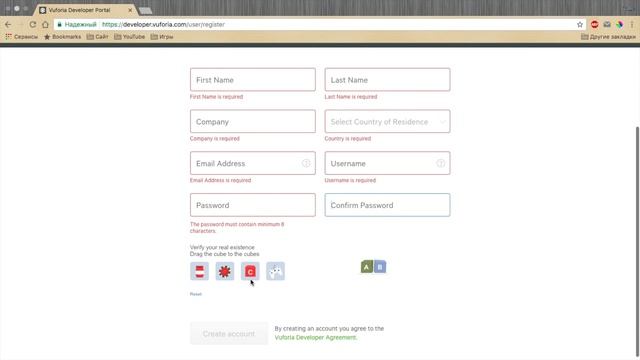Bookmark this page with star icon
Viewport: 640px width, 360px height.
point(580,24)
